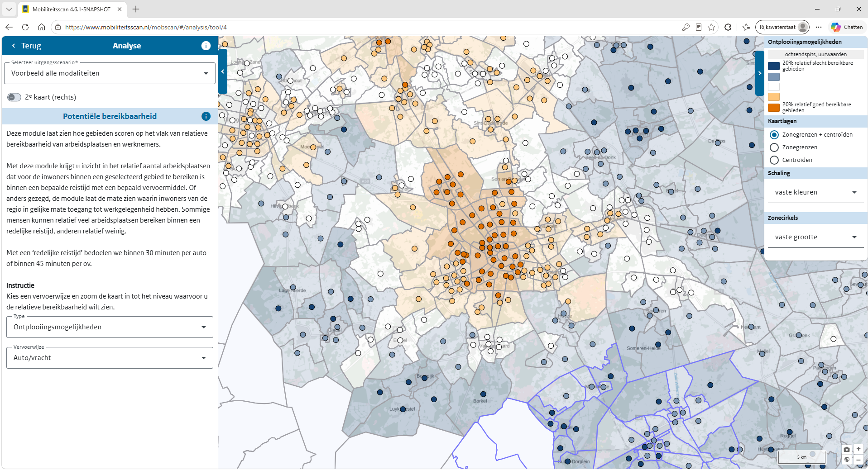The width and height of the screenshot is (868, 470).
Task: Click the Analyse panel title
Action: [x=127, y=46]
